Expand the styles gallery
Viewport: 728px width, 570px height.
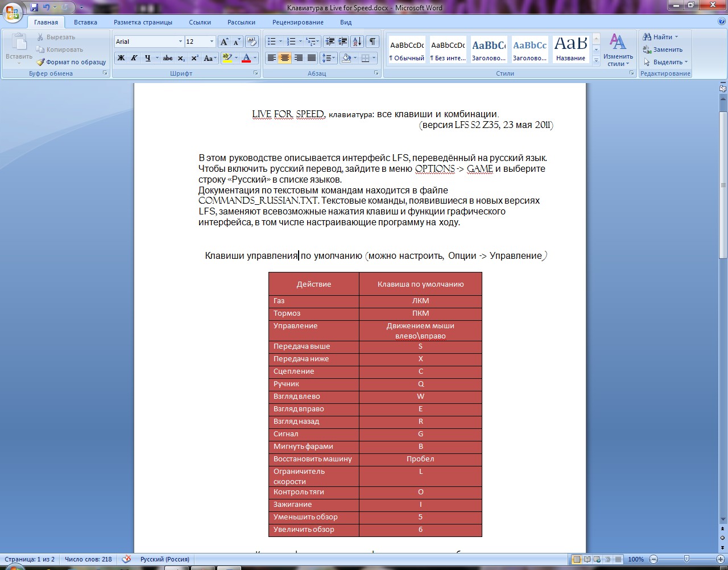coord(596,60)
